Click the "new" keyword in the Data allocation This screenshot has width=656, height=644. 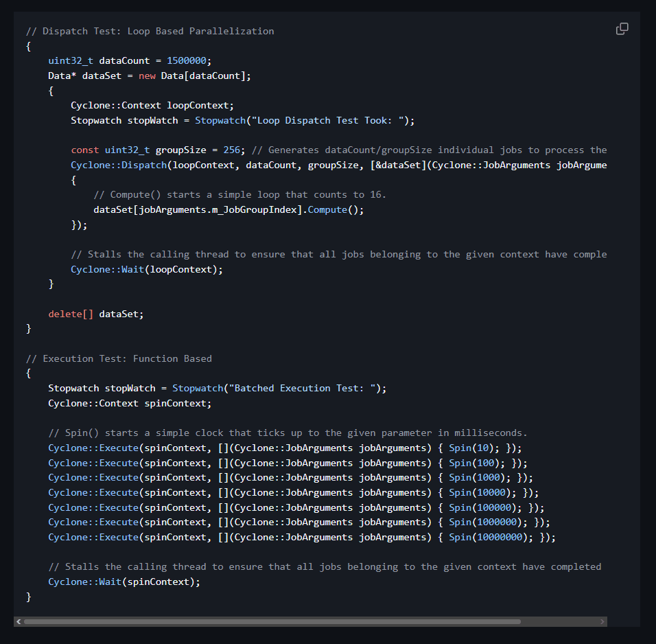(x=147, y=76)
